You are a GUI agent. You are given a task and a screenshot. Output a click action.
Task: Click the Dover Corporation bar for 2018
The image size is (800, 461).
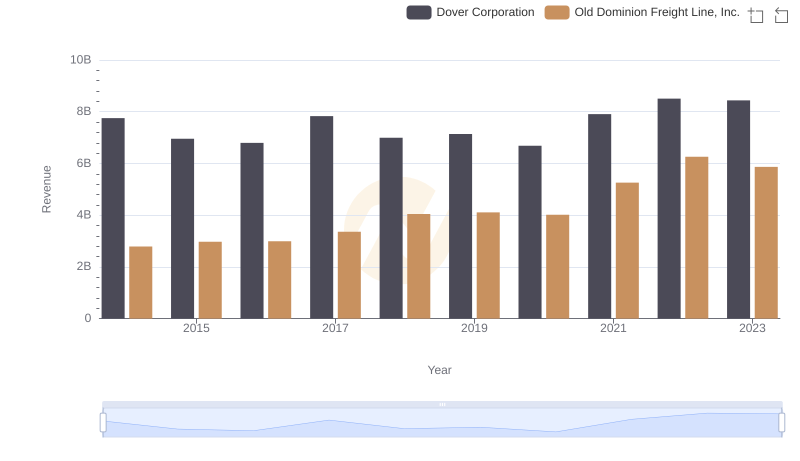pyautogui.click(x=391, y=228)
